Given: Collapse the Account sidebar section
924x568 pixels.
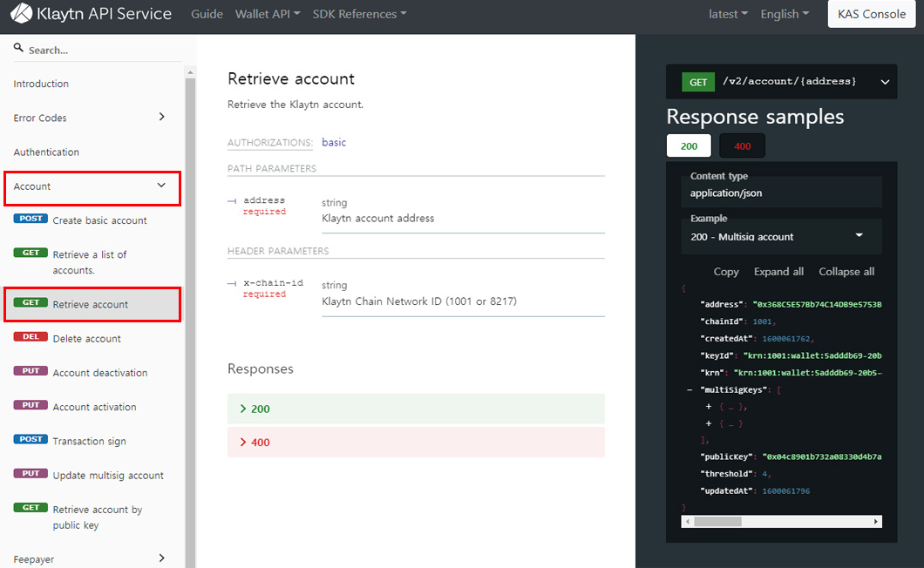Looking at the screenshot, I should coord(161,186).
